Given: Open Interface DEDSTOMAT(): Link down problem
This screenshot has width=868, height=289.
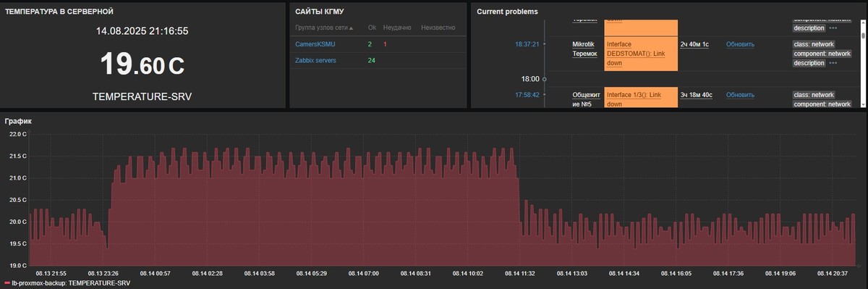Looking at the screenshot, I should 636,54.
